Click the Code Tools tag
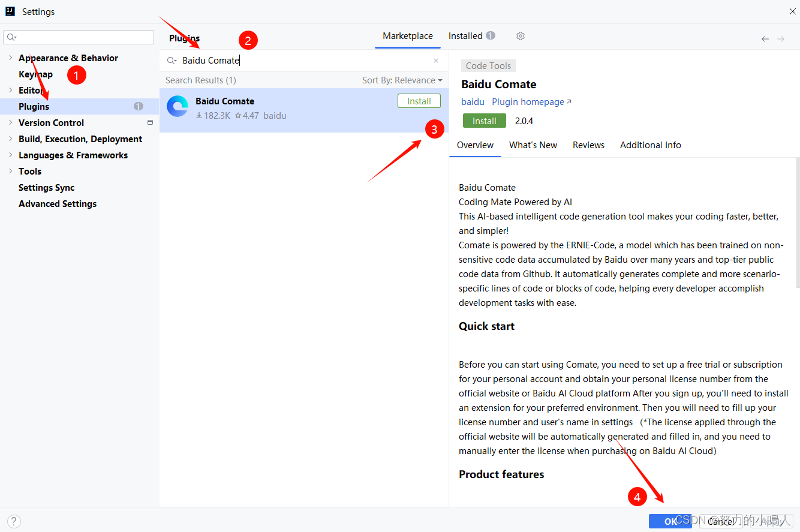 [x=488, y=66]
